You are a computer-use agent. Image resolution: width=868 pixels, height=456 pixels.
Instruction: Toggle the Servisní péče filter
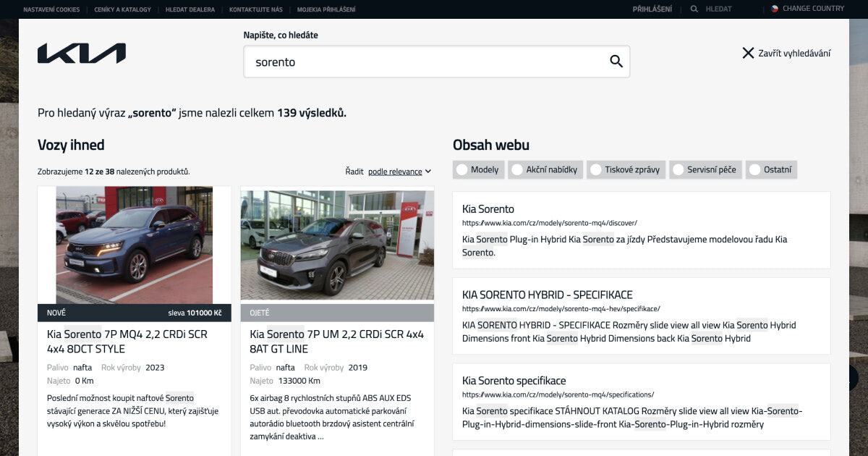tap(705, 169)
